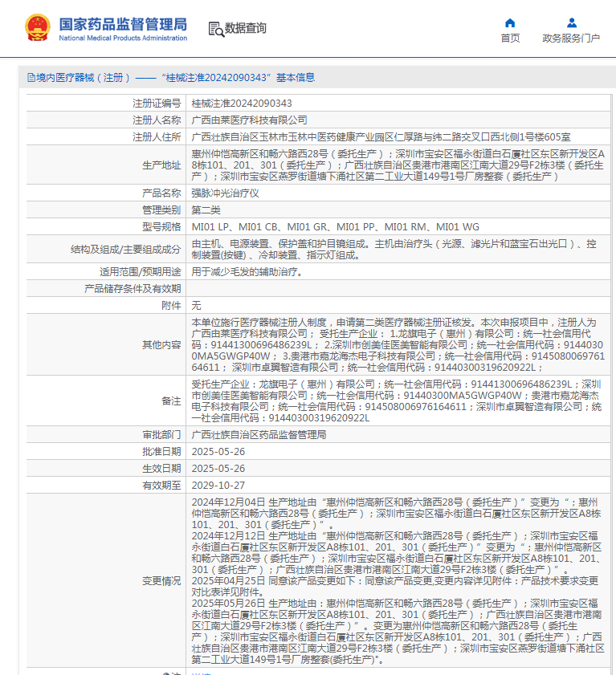Click approval department 广西壮族自治区药品监督管理局

point(259,435)
